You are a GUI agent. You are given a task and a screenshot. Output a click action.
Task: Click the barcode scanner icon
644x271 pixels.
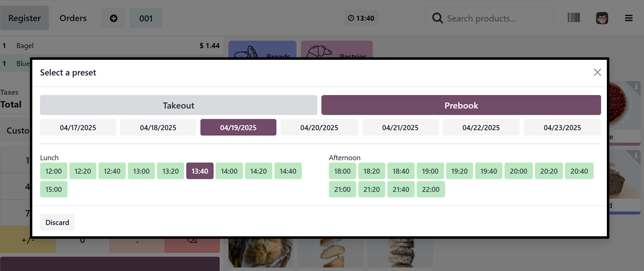tap(574, 18)
